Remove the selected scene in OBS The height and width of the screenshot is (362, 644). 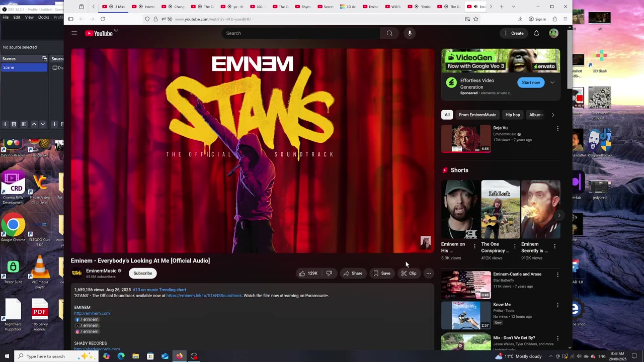[x=14, y=124]
